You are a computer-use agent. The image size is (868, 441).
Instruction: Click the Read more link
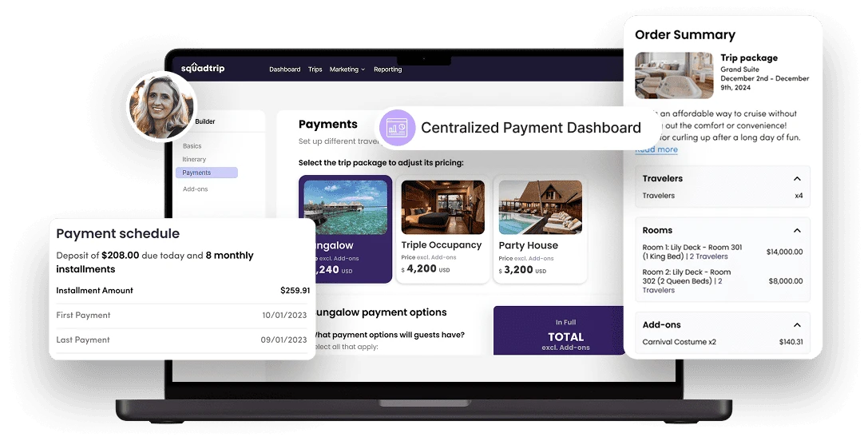tap(656, 149)
